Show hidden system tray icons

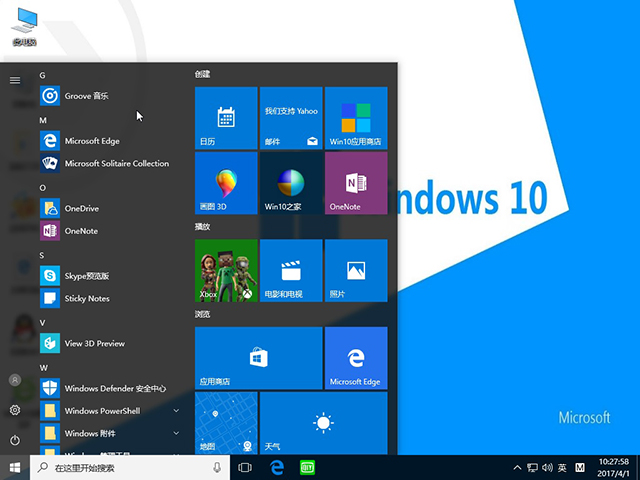pyautogui.click(x=517, y=468)
